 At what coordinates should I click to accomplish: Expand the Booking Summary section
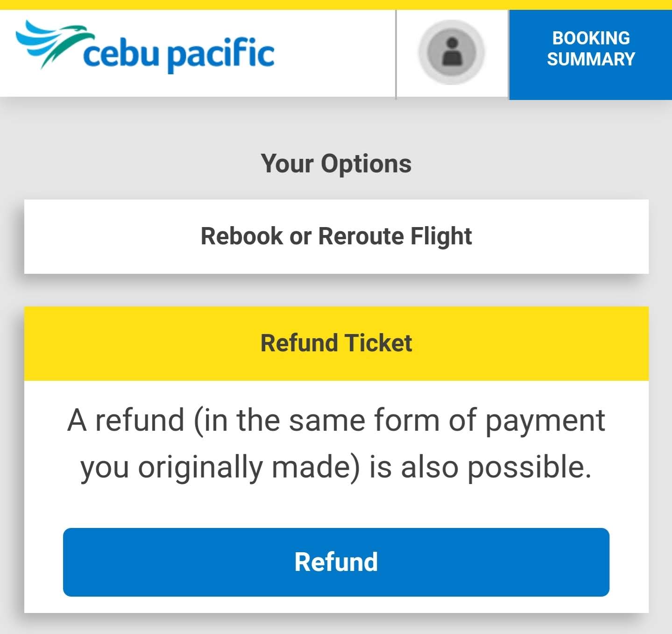point(590,49)
